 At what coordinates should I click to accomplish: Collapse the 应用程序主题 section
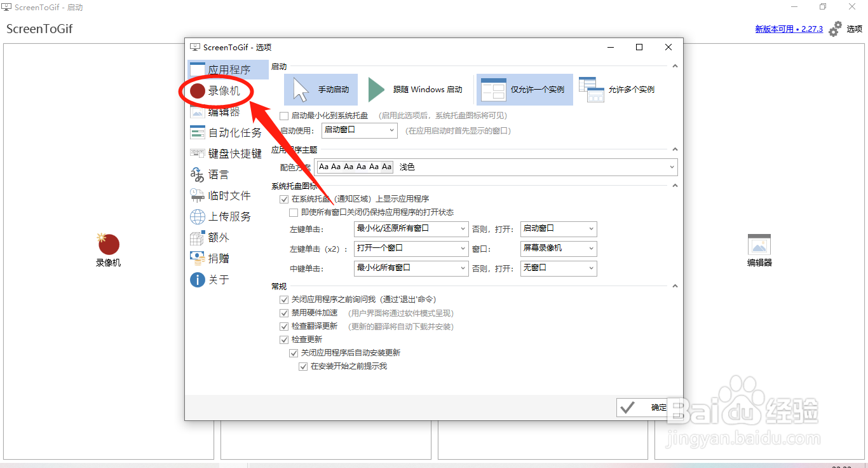[675, 149]
